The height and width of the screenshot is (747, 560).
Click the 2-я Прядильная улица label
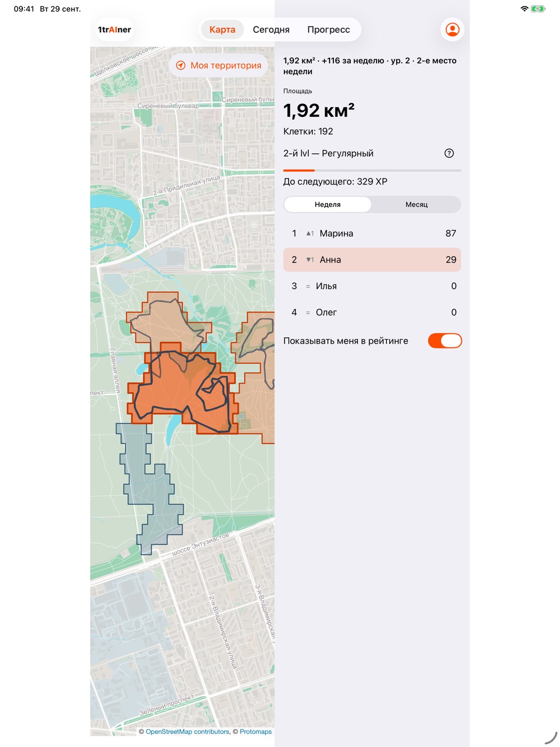click(187, 185)
